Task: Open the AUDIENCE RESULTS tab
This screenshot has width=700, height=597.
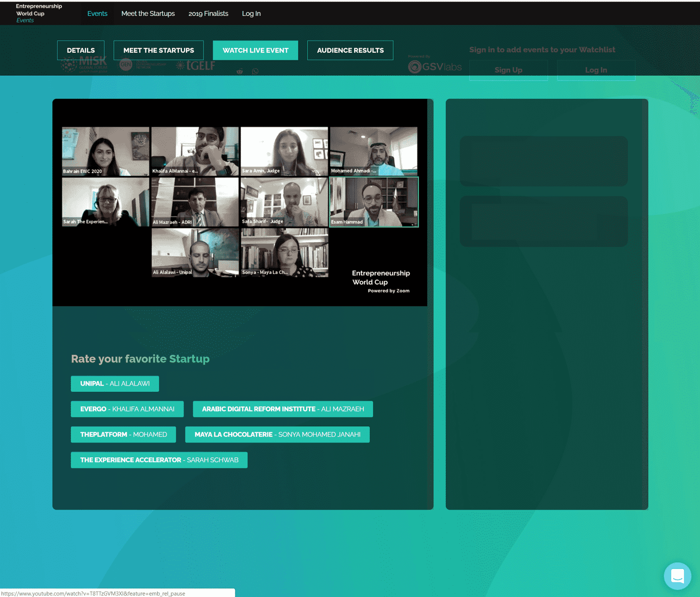Action: (x=350, y=50)
